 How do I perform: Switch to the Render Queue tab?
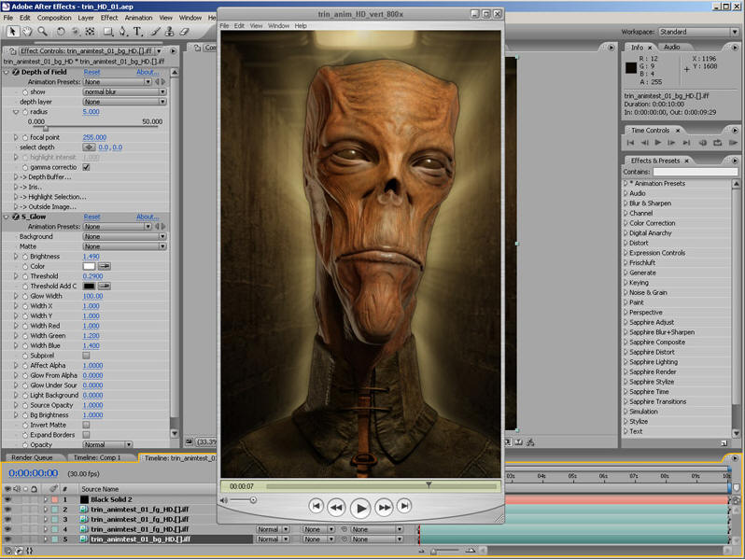(32, 457)
